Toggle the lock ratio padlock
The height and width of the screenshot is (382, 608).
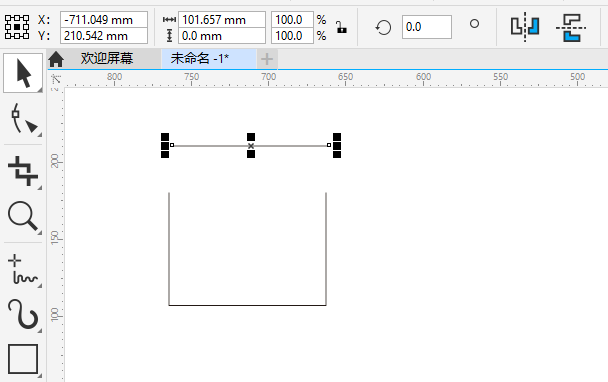tap(341, 28)
